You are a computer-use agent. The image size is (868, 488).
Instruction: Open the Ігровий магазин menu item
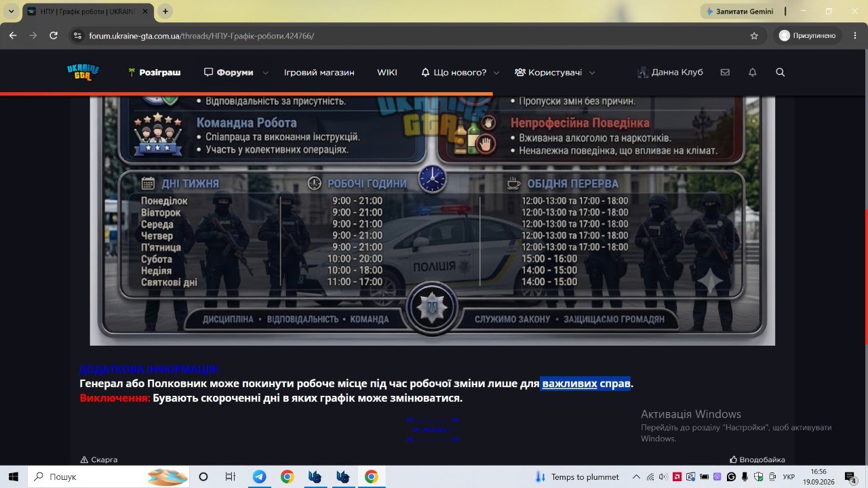(319, 73)
